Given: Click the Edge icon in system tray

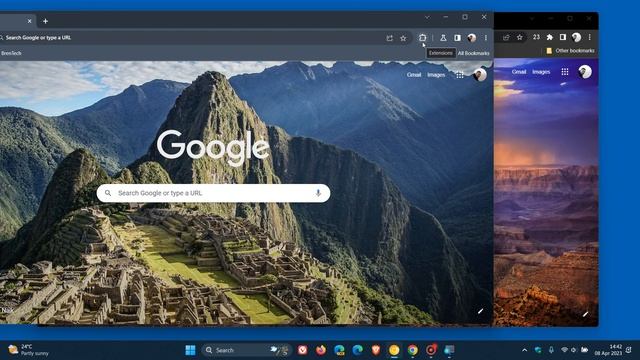Looking at the screenshot, I should (x=538, y=350).
